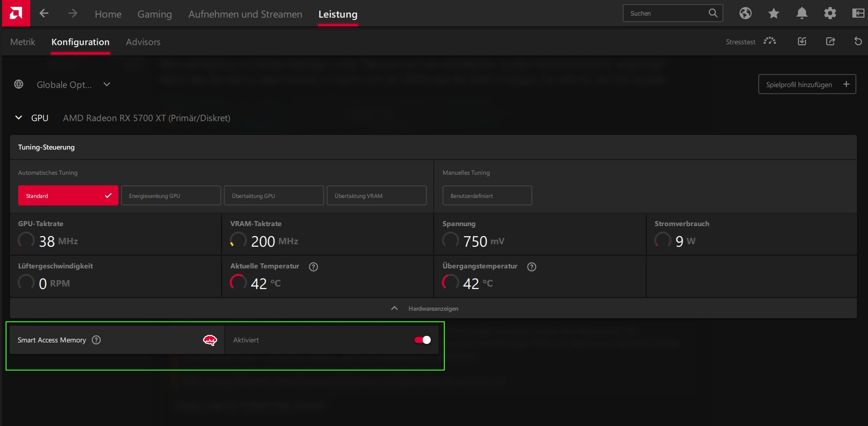Open the Gaming tab
The image size is (868, 426).
pyautogui.click(x=155, y=14)
